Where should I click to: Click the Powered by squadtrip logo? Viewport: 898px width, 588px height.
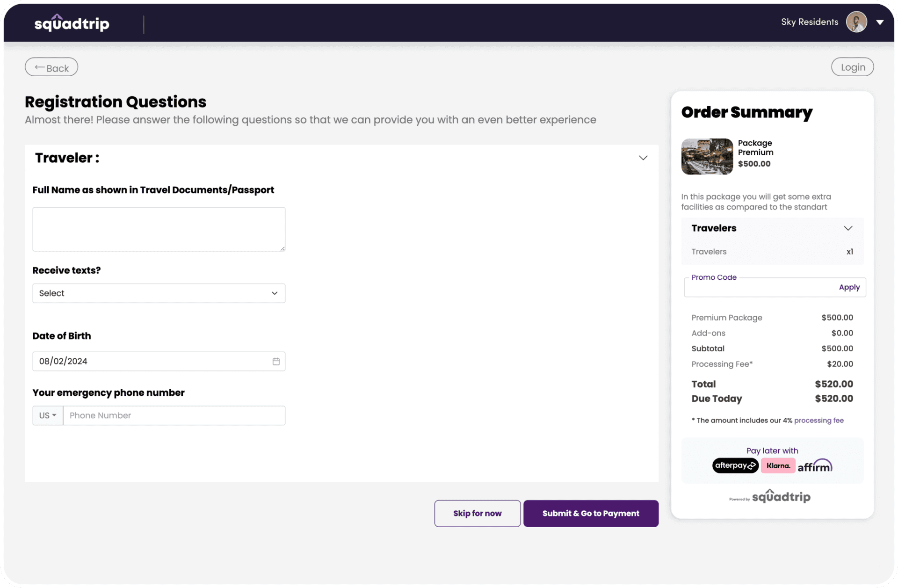[769, 497]
